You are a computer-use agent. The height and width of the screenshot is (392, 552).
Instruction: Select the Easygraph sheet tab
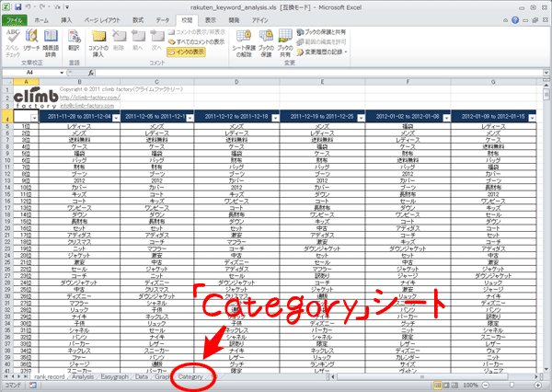(x=114, y=377)
